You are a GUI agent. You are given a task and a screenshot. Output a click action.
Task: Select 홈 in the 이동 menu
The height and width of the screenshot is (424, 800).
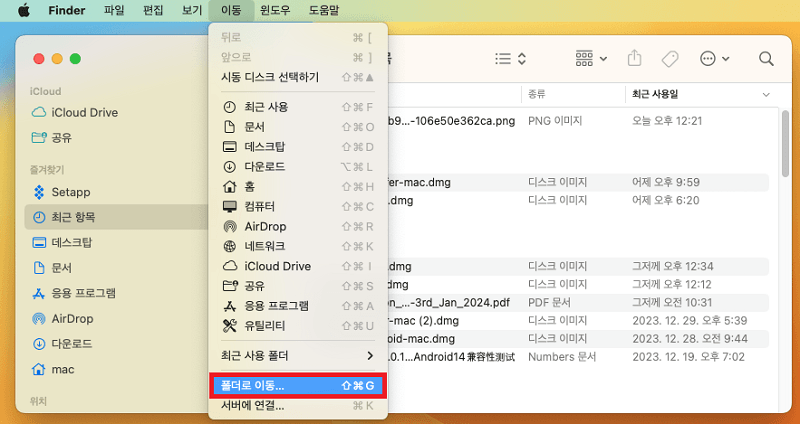[x=298, y=187]
